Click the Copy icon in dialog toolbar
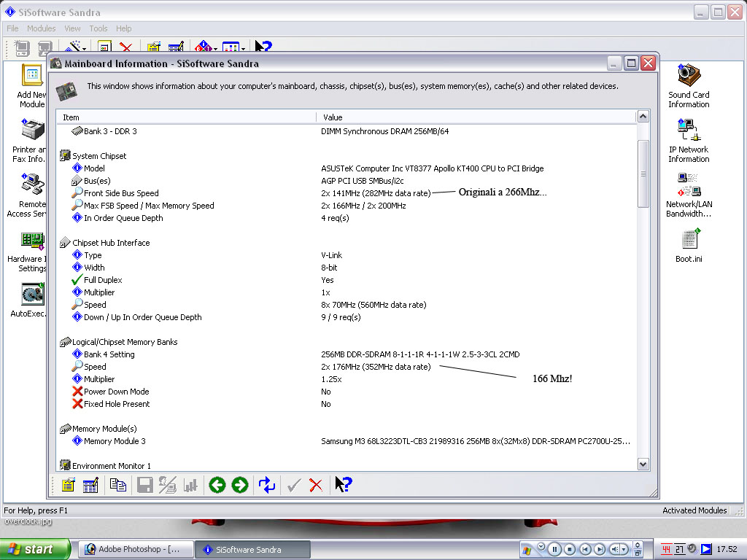The width and height of the screenshot is (747, 560). pos(118,485)
